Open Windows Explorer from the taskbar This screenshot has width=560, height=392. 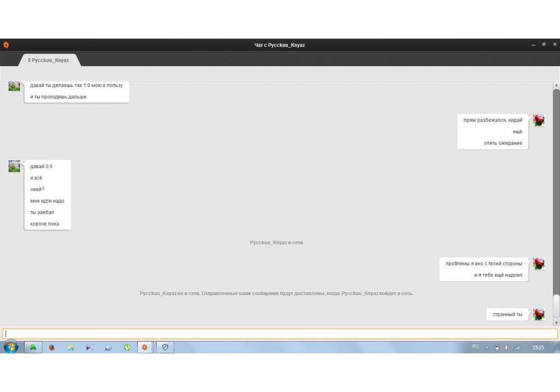(71, 347)
